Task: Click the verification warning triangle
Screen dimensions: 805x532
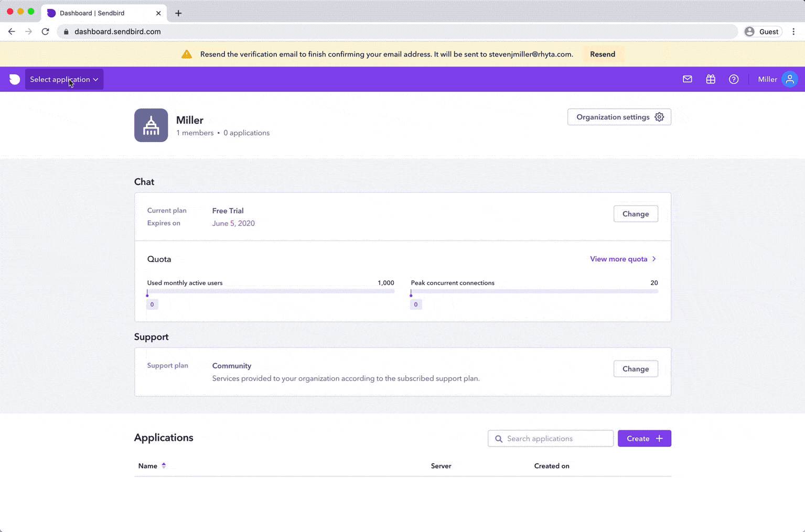Action: click(187, 53)
